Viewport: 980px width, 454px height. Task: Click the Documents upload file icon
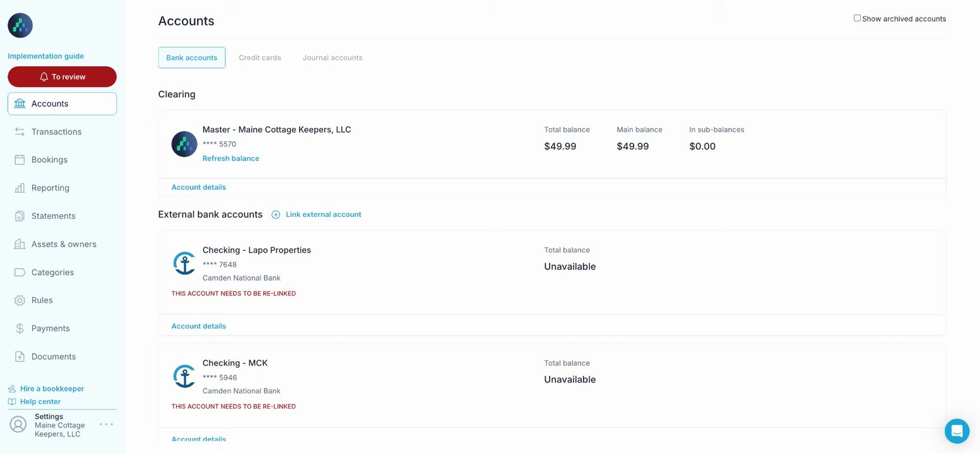(20, 356)
